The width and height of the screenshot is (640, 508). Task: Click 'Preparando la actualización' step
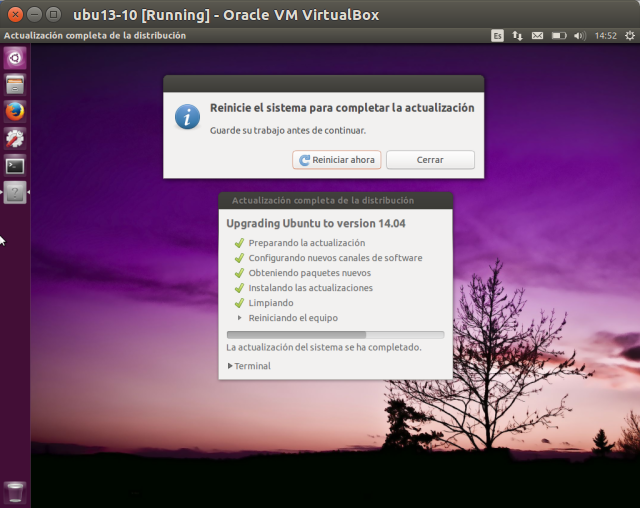[307, 243]
